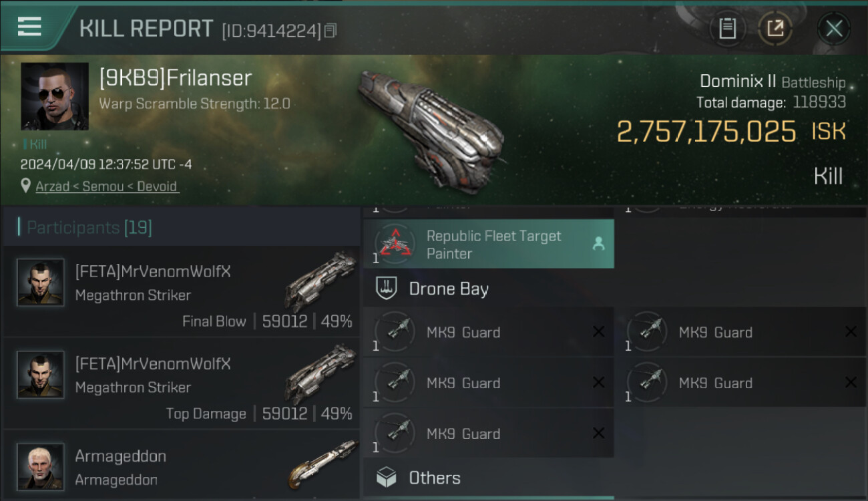Select final blow MrVenomWolfX portrait

(41, 283)
